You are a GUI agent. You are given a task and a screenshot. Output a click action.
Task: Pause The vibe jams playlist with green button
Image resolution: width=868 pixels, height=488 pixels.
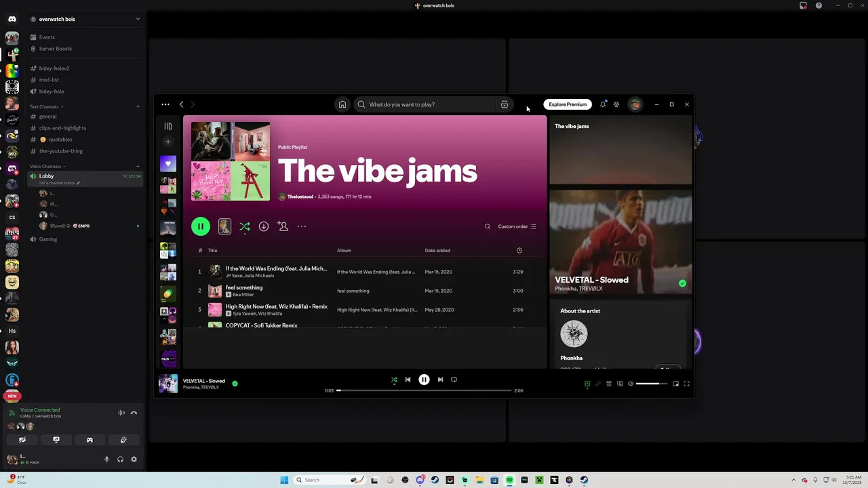coord(201,226)
